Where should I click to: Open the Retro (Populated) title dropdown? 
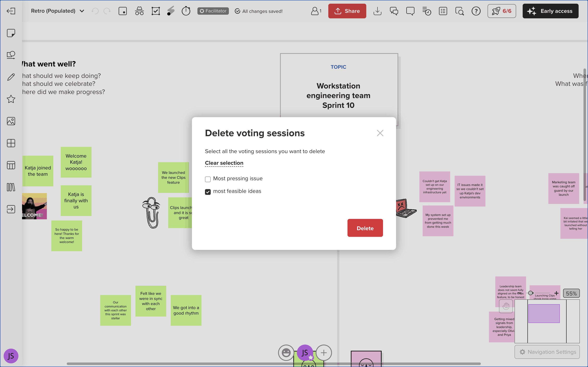click(x=82, y=11)
